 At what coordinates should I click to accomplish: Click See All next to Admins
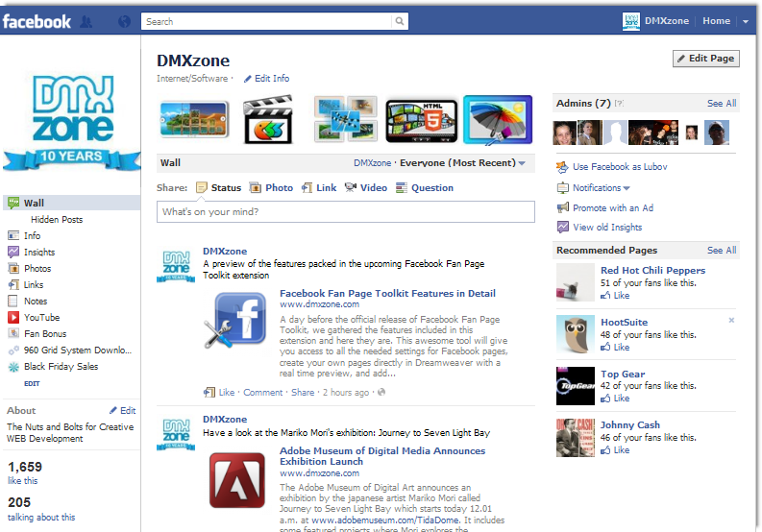722,103
